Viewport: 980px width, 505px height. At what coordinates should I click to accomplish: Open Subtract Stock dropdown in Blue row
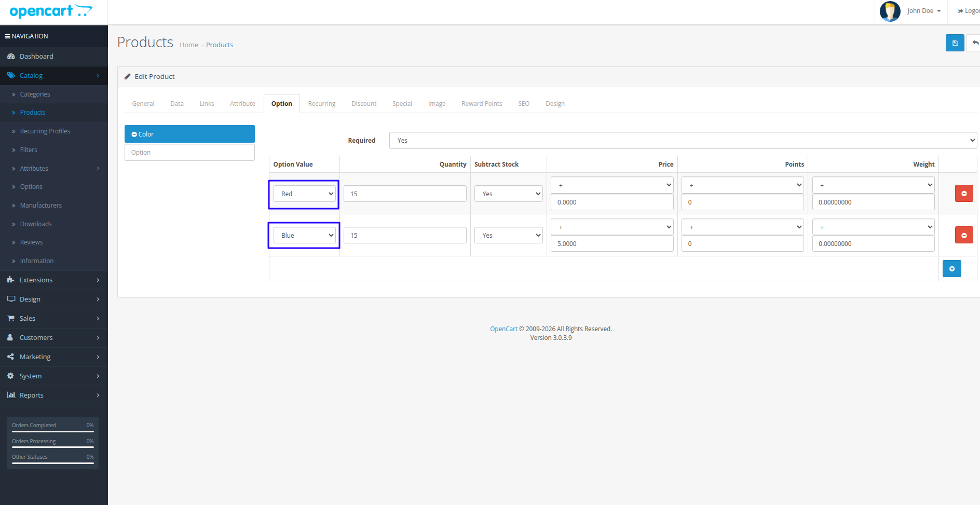pos(508,235)
